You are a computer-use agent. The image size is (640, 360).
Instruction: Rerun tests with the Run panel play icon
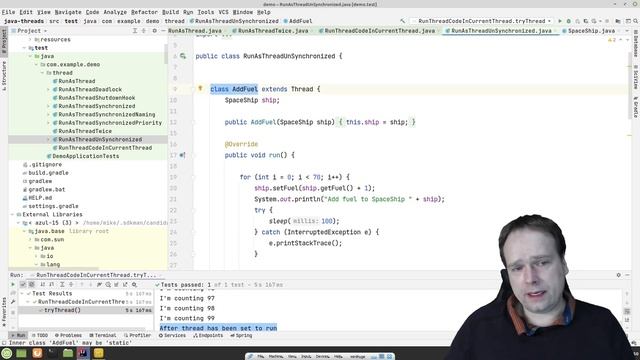click(x=13, y=284)
